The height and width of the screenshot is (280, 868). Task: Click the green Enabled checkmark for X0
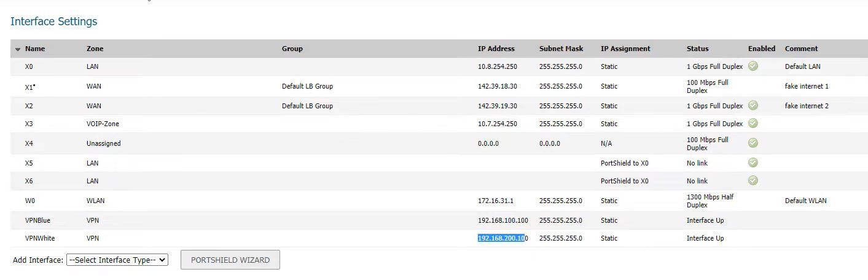pos(753,66)
